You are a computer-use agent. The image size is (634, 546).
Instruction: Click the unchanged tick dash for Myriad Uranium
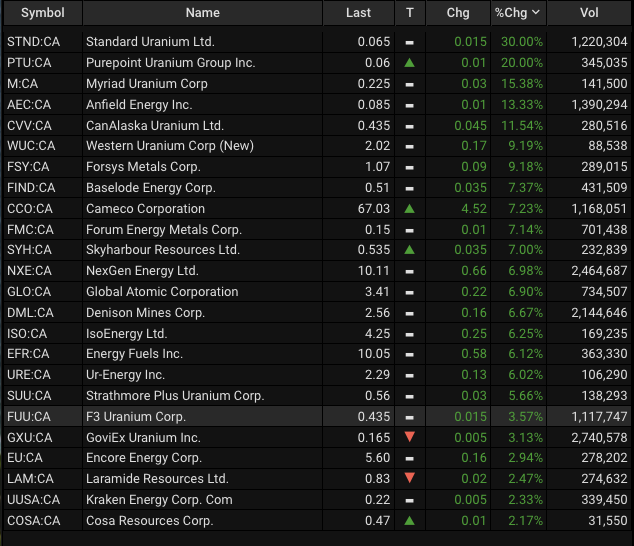(410, 85)
